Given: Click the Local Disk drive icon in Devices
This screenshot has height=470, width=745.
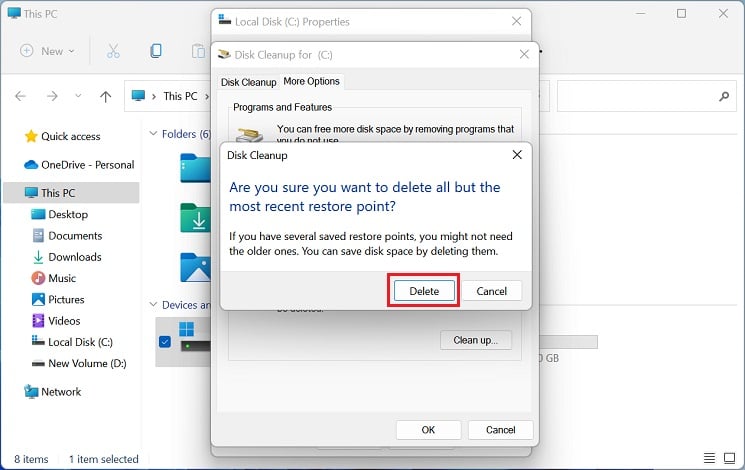Looking at the screenshot, I should [x=195, y=336].
